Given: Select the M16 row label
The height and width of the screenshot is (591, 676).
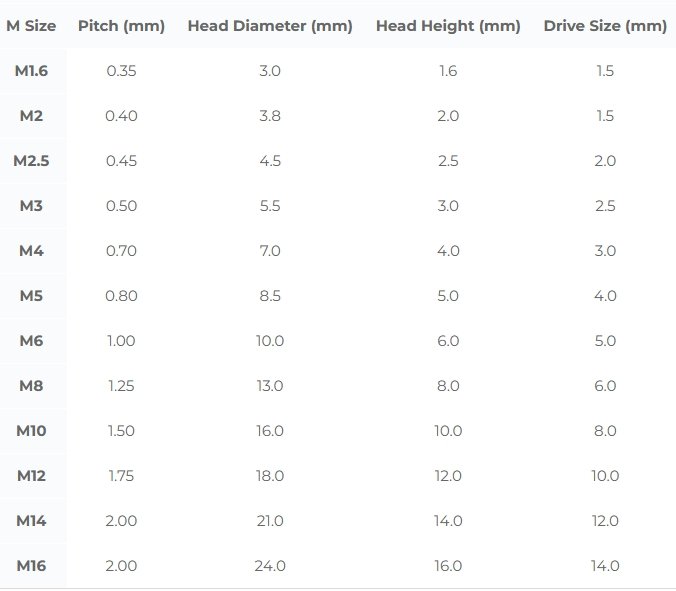Looking at the screenshot, I should (31, 566).
